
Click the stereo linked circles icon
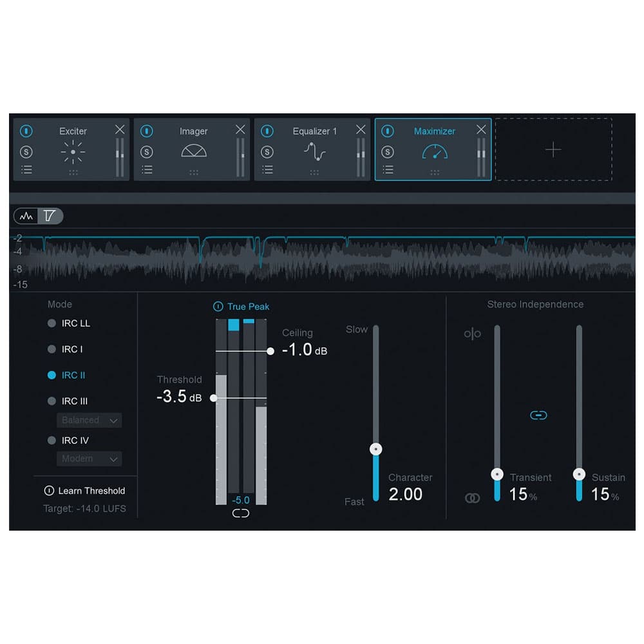coord(472,498)
